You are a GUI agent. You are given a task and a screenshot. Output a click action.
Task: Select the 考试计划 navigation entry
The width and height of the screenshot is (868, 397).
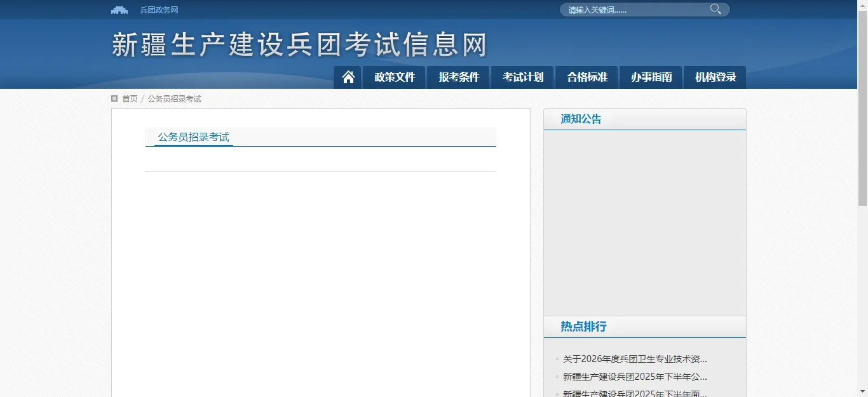[522, 77]
